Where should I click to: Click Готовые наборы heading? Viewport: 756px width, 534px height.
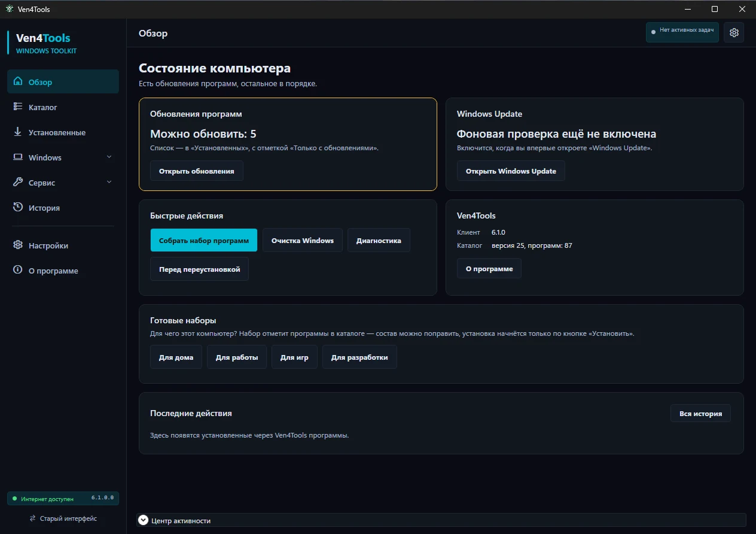point(183,320)
